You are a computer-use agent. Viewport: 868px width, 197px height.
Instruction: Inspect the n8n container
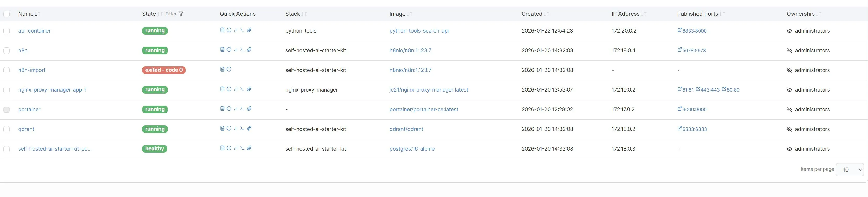point(229,50)
